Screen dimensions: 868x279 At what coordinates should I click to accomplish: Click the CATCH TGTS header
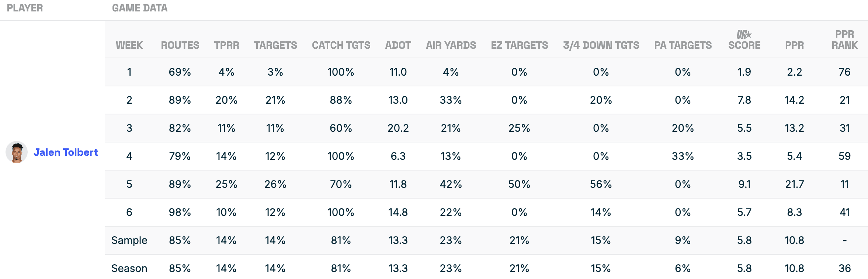click(341, 45)
